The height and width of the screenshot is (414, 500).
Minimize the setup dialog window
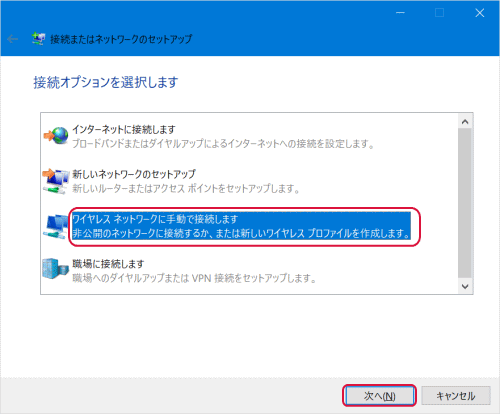pos(400,13)
